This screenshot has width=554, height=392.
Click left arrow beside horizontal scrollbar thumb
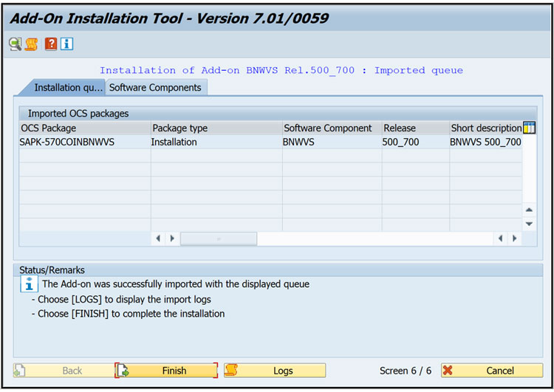(158, 238)
